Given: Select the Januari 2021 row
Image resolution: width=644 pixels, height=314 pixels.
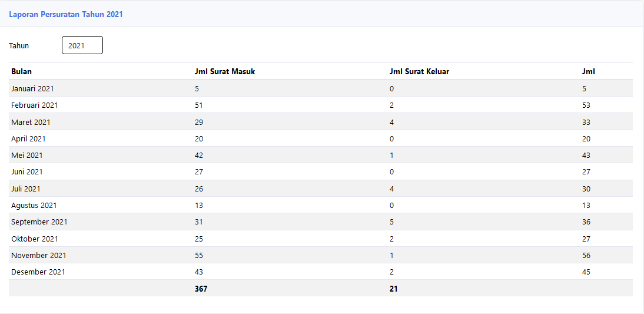Looking at the screenshot, I should click(320, 88).
